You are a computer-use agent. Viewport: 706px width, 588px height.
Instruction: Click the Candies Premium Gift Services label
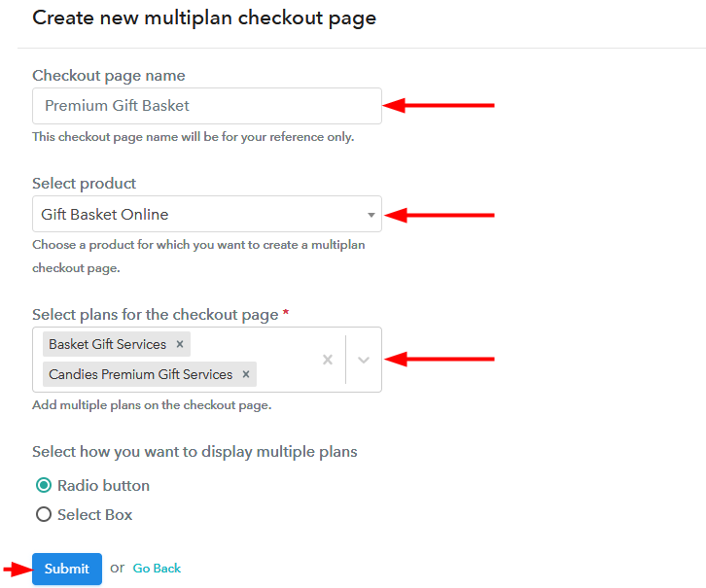click(140, 374)
